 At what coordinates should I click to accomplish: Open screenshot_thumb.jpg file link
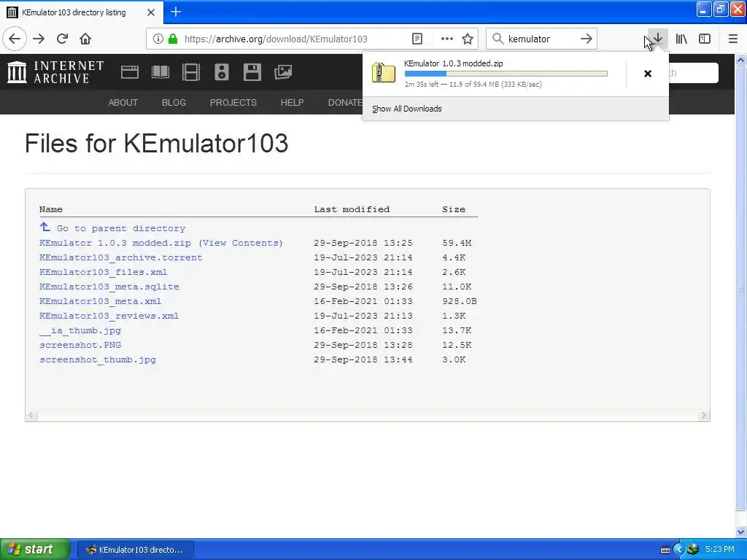(x=98, y=359)
